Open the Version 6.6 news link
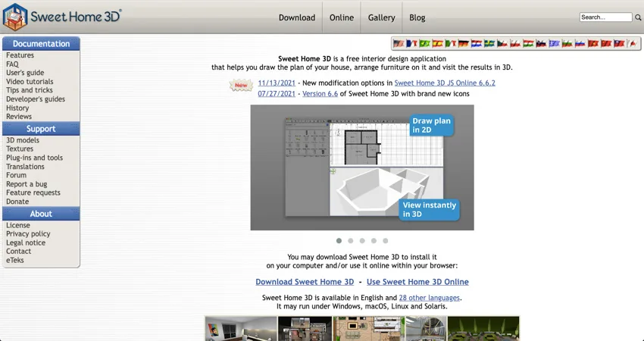This screenshot has width=644, height=341. coord(320,94)
